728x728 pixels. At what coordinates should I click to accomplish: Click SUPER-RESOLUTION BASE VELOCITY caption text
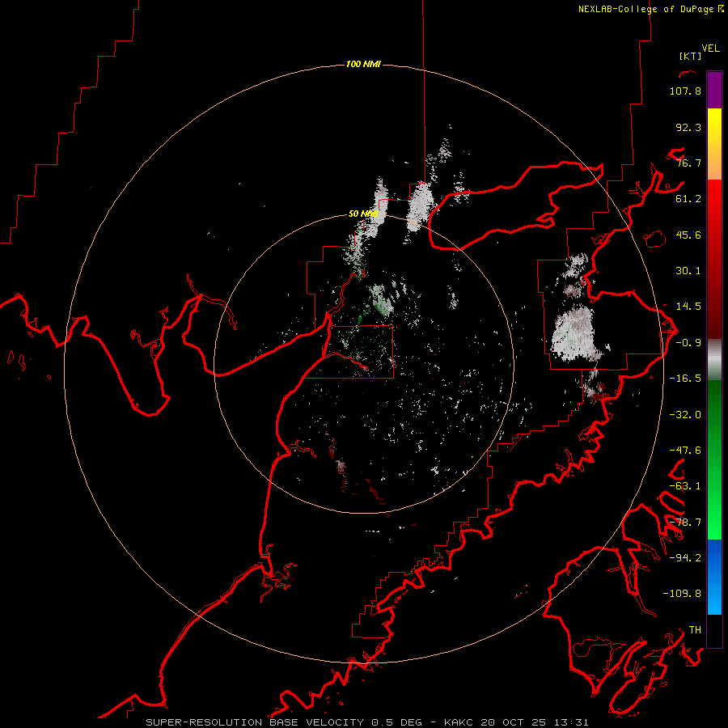255,722
